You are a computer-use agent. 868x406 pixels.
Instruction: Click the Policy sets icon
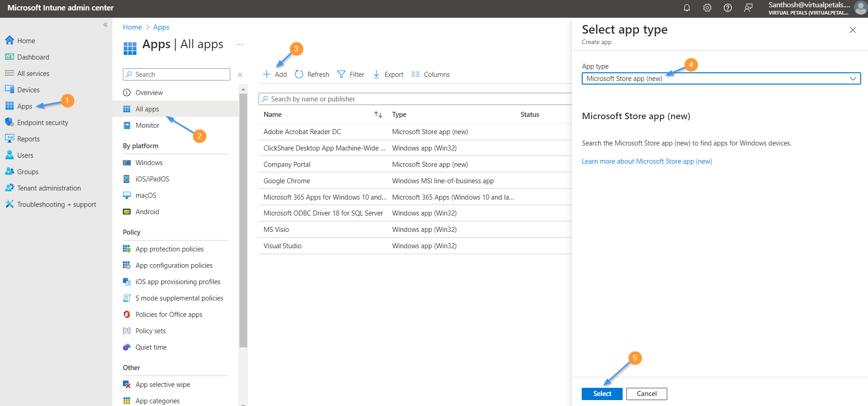tap(127, 331)
